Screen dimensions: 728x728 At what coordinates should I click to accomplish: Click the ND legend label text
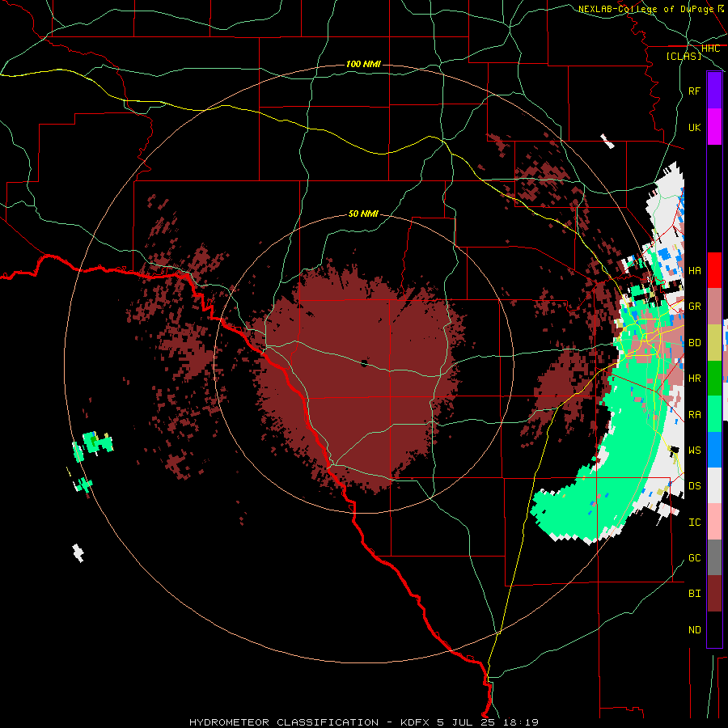click(694, 629)
